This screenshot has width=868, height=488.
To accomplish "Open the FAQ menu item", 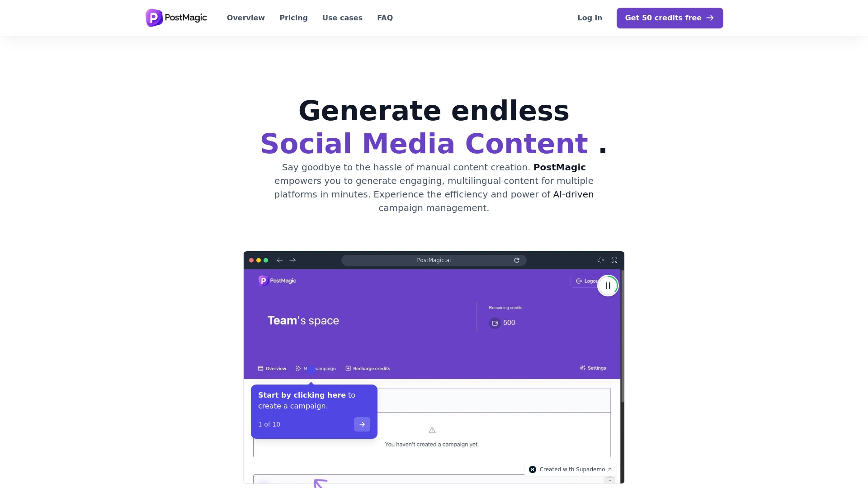I will pos(385,18).
